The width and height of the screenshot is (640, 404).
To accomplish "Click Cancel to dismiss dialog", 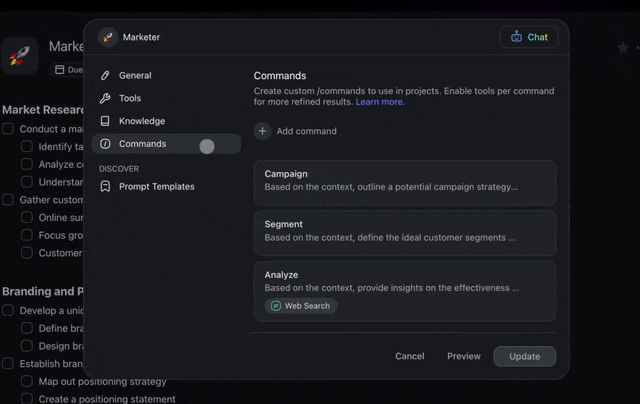I will (x=410, y=356).
